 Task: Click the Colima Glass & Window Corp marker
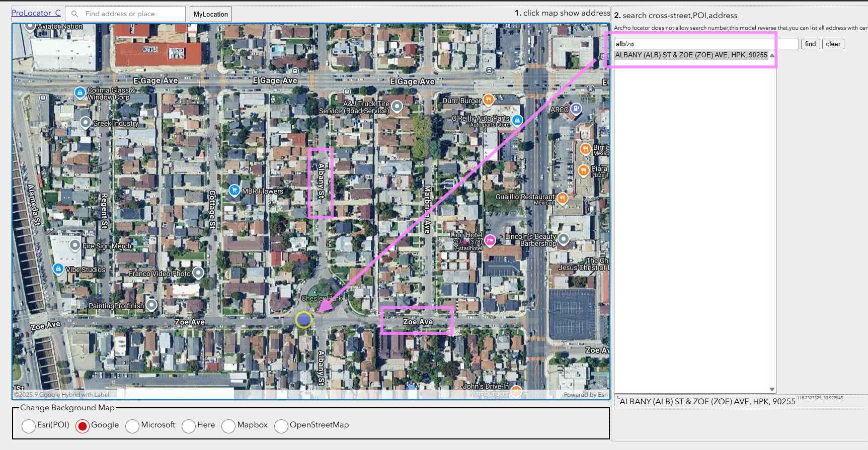[80, 93]
